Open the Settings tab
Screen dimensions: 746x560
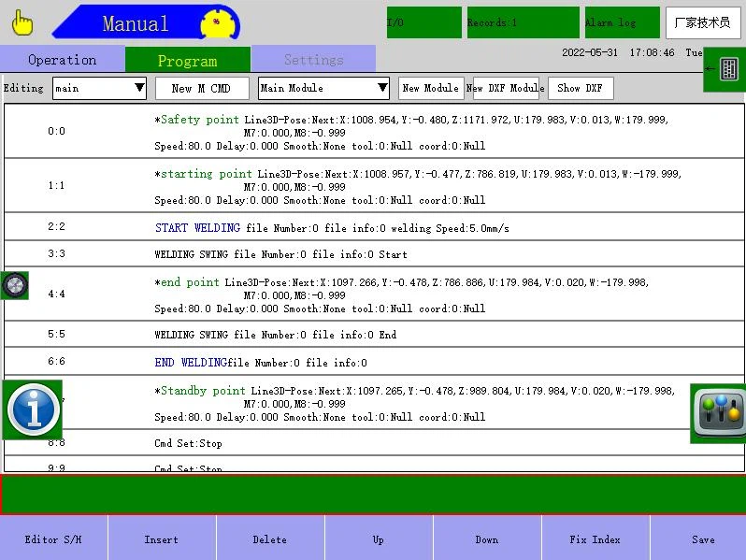coord(313,60)
